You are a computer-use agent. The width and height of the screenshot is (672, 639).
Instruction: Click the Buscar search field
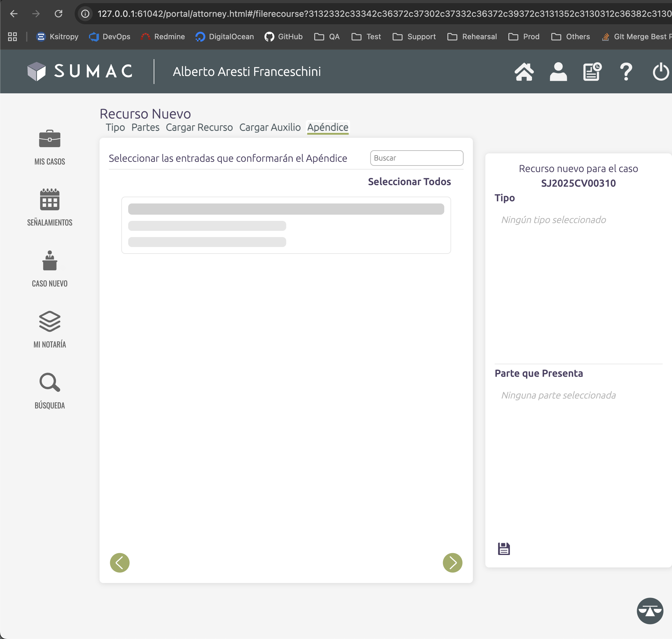pos(416,158)
